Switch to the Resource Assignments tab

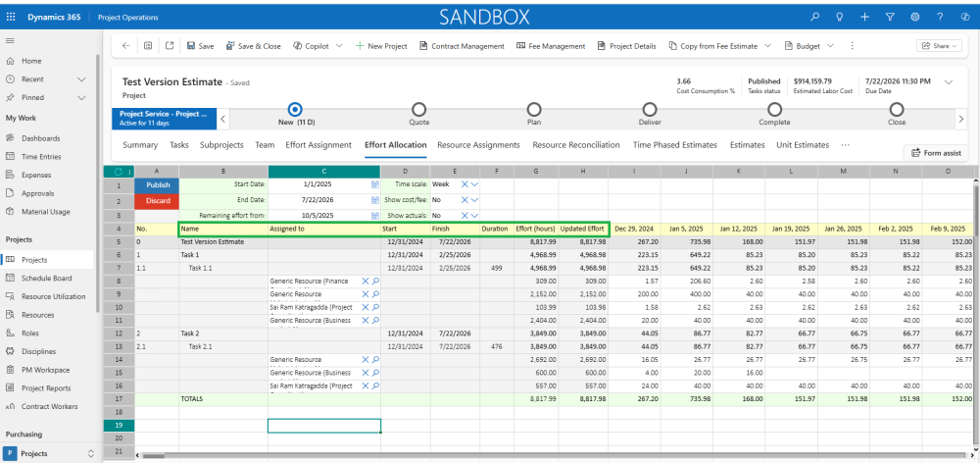pyautogui.click(x=478, y=145)
